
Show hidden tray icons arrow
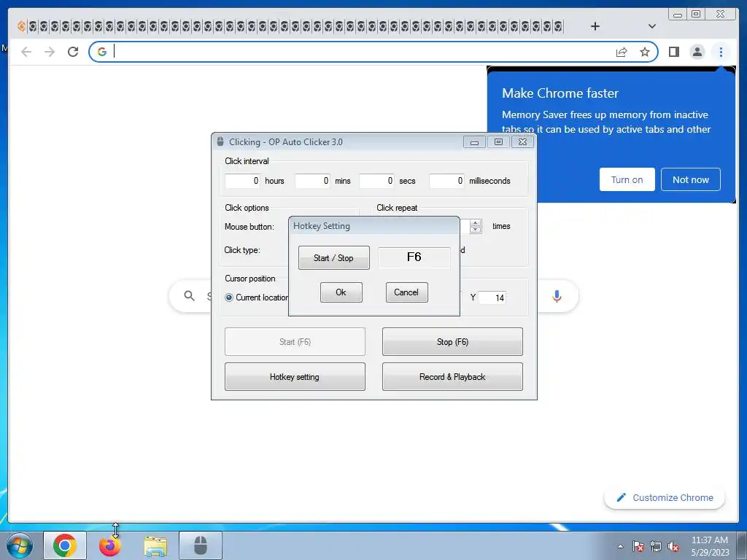[x=620, y=546]
